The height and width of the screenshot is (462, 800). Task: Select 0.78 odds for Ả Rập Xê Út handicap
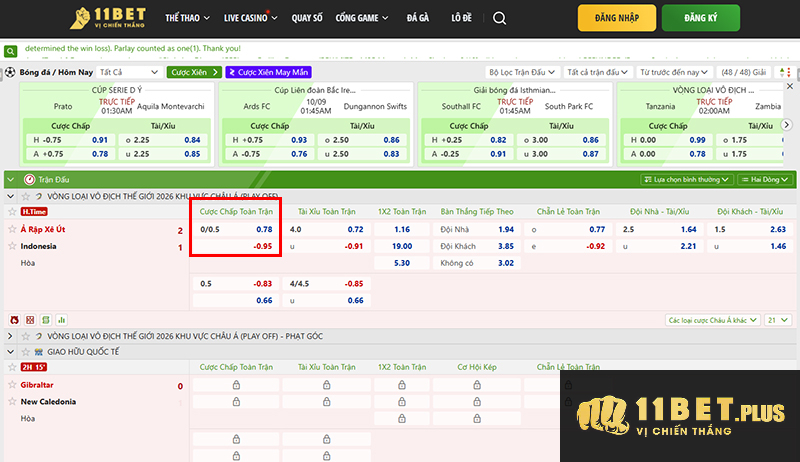click(x=264, y=230)
